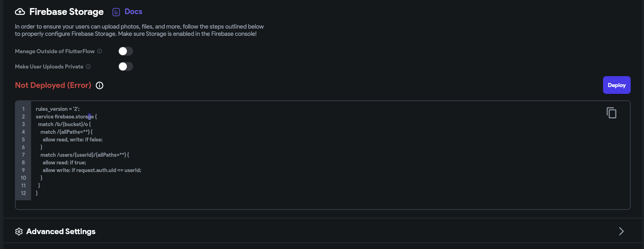Screen dimensions: 644x249
Task: Click the 'service firebase.storage {' code line
Action: (x=66, y=116)
